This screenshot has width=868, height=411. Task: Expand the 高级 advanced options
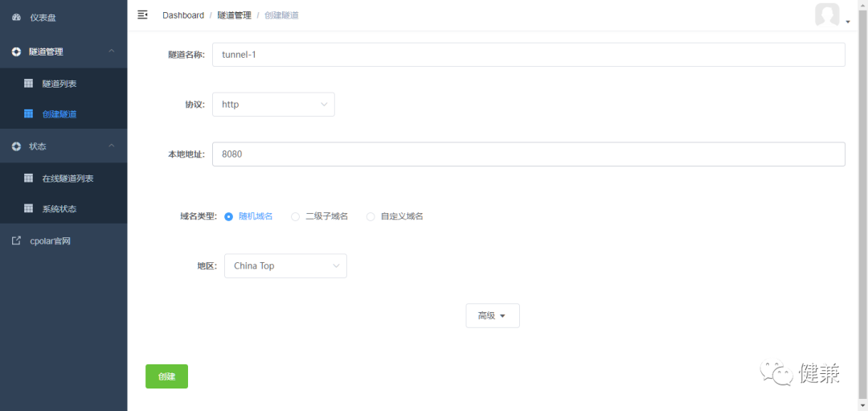[492, 316]
